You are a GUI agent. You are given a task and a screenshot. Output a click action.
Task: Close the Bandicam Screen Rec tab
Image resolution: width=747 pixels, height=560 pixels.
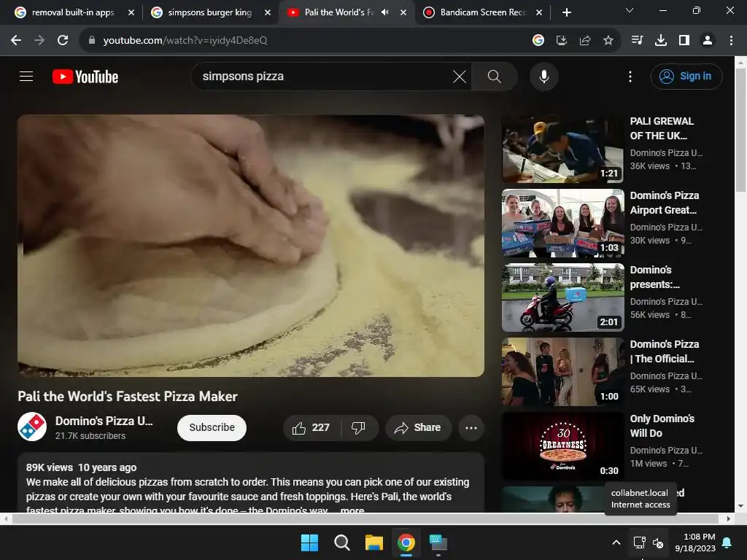(x=539, y=12)
